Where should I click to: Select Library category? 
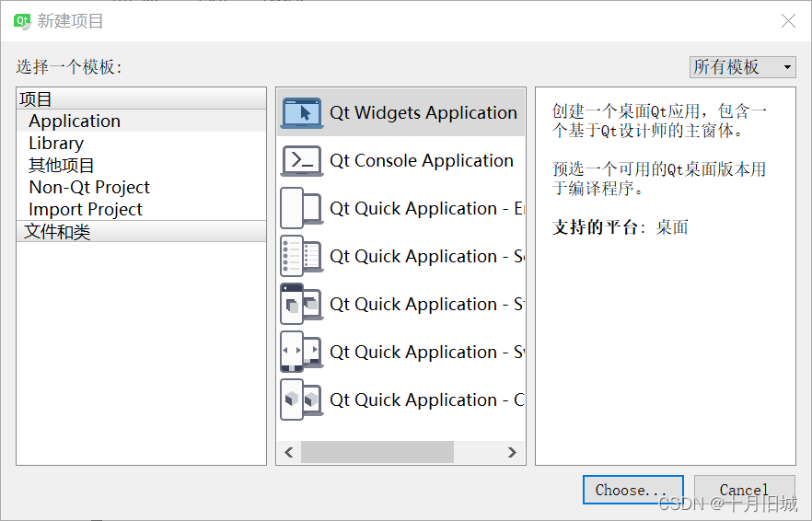(x=142, y=143)
